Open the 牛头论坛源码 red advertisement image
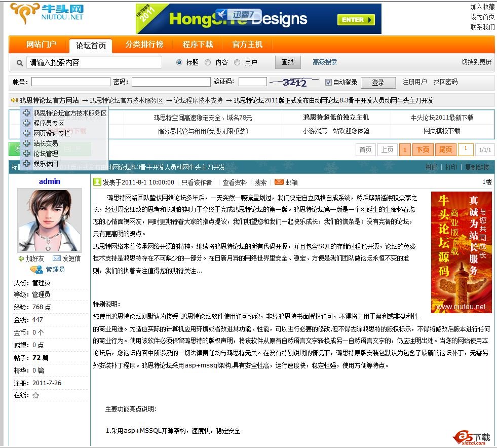Screen dimensions: 497x448 462,252
